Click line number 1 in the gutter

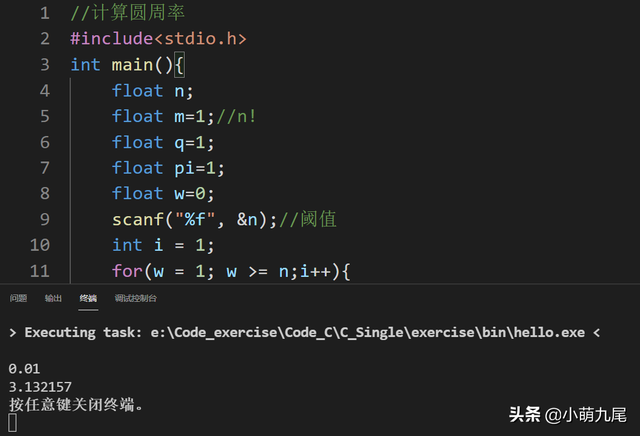pyautogui.click(x=45, y=14)
